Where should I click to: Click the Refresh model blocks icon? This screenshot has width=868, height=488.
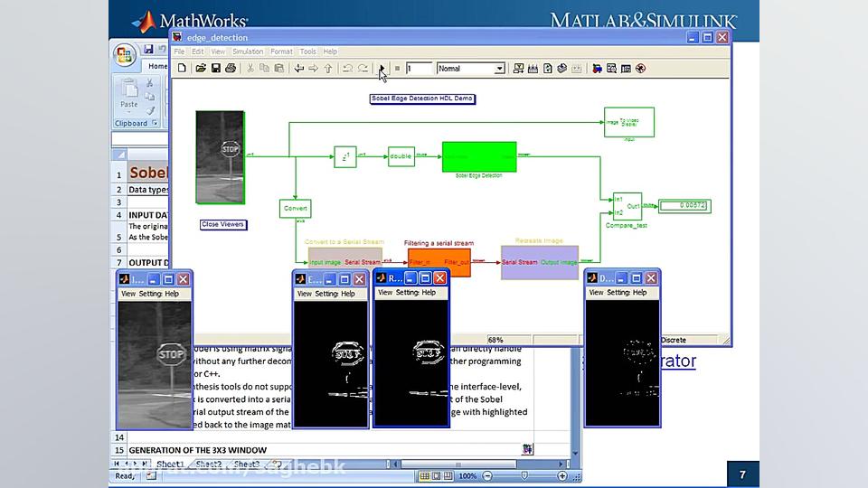[548, 69]
